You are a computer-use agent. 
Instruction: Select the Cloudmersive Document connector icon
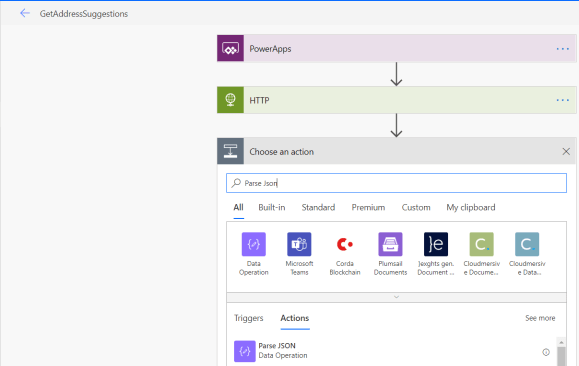coord(482,244)
